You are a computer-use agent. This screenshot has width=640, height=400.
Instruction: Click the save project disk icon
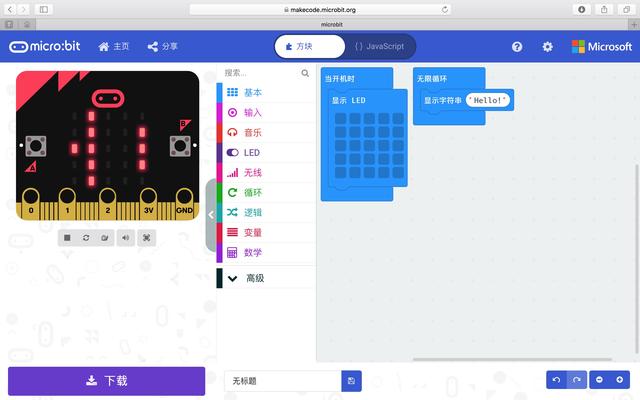[351, 381]
